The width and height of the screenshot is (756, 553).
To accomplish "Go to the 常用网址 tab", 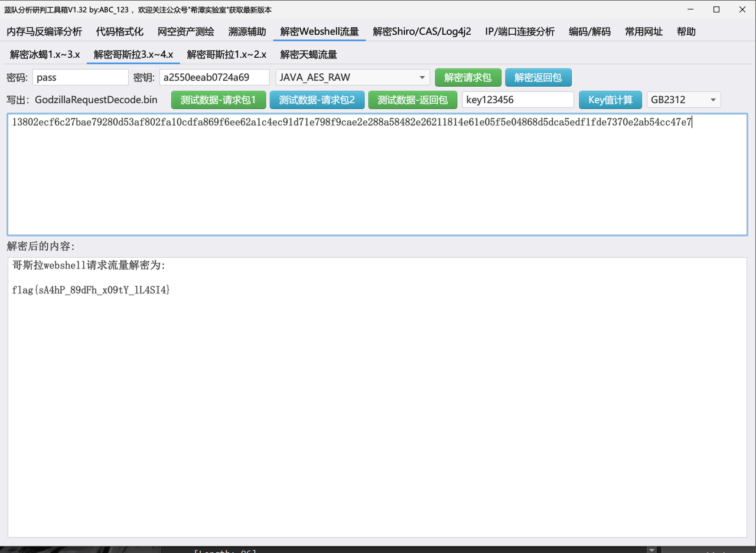I will [644, 32].
